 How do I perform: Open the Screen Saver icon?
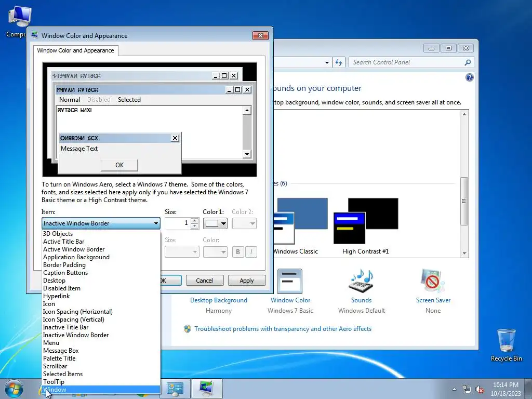[433, 281]
